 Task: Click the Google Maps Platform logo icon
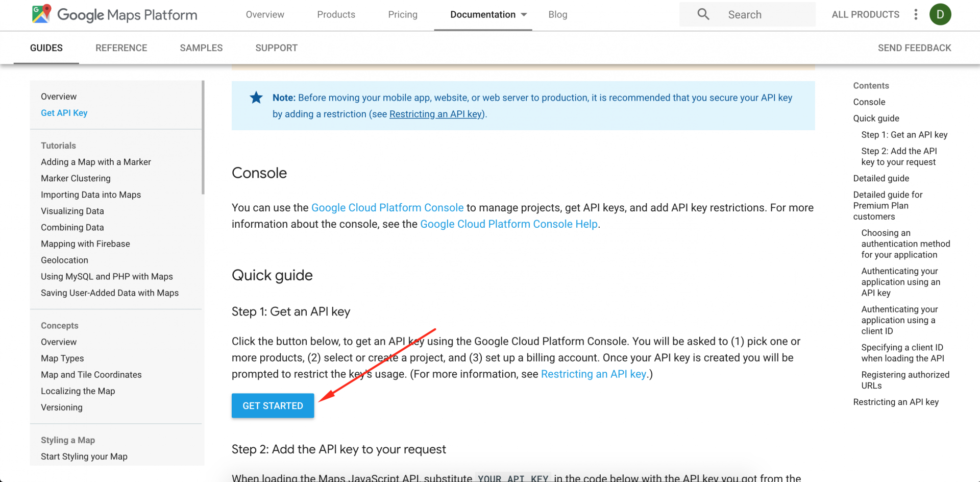41,14
